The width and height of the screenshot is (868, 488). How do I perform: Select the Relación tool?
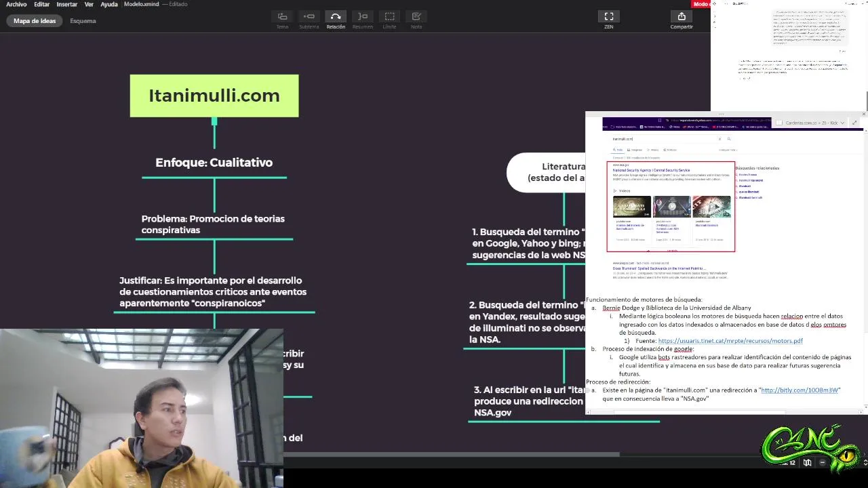[336, 16]
